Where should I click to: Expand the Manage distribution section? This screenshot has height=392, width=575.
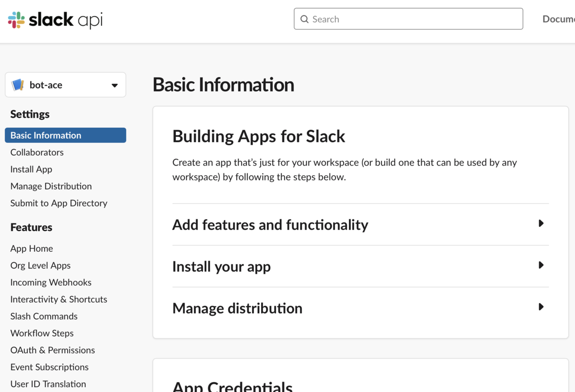click(360, 308)
